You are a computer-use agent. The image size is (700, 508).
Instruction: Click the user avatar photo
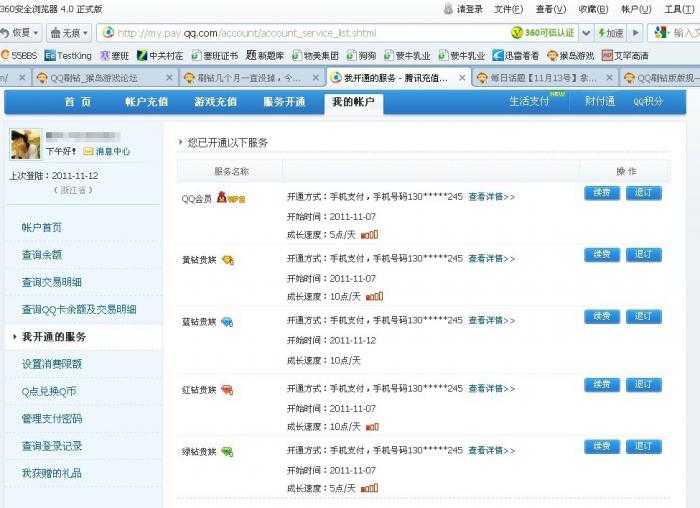pos(25,144)
